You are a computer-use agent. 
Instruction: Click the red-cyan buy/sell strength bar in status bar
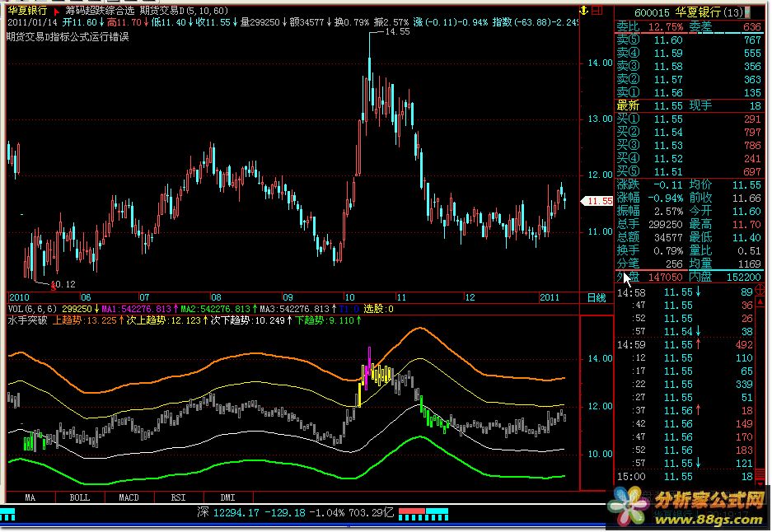tap(423, 514)
